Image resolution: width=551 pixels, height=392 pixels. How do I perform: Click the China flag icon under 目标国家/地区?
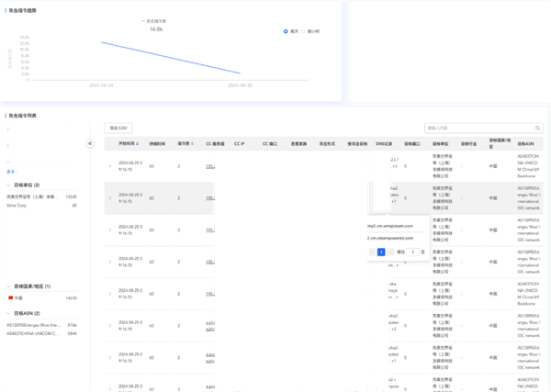pos(10,297)
